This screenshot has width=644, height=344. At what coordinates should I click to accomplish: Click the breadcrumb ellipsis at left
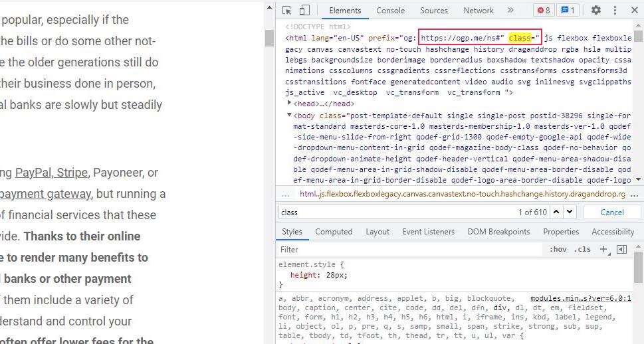(285, 195)
